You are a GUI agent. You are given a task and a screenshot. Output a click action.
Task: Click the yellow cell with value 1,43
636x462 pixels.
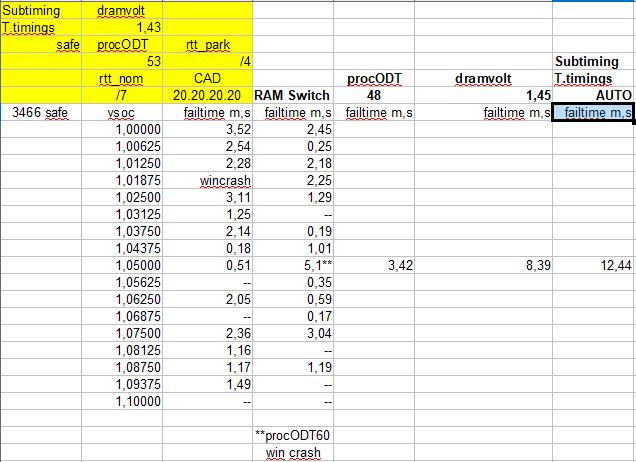pos(122,27)
